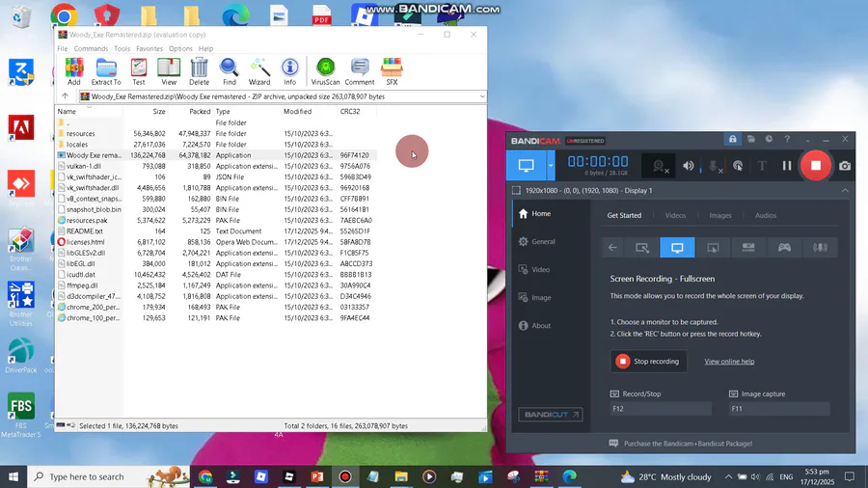
Task: Open the File menu in WinRAR
Action: pos(63,48)
